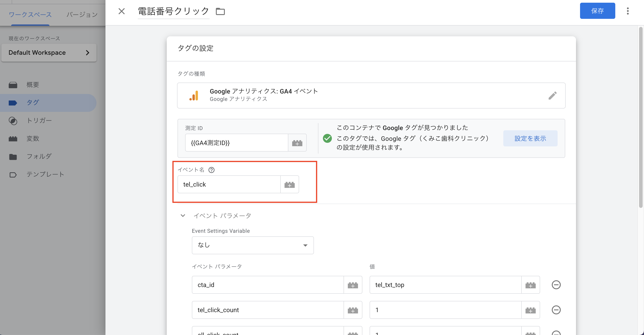Screen dimensions: 644x335
Task: Click pencil icon to edit tag type
Action: 552,96
